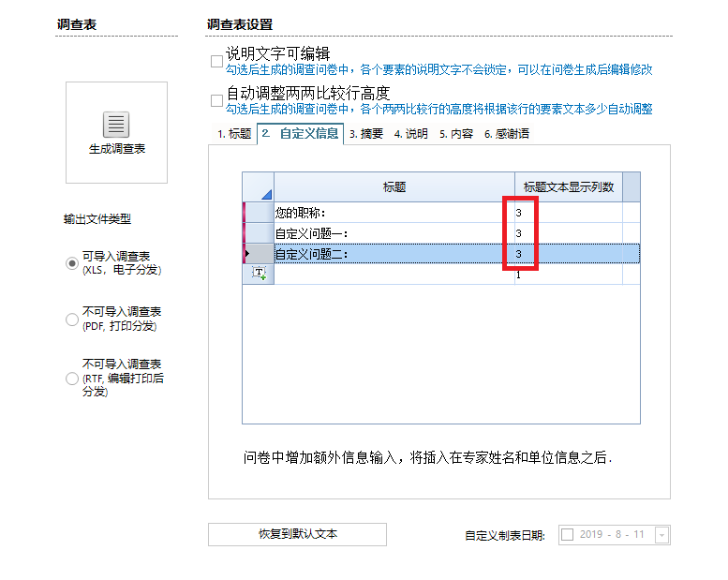
Task: Select the 您的职称 title cell
Action: coord(394,213)
